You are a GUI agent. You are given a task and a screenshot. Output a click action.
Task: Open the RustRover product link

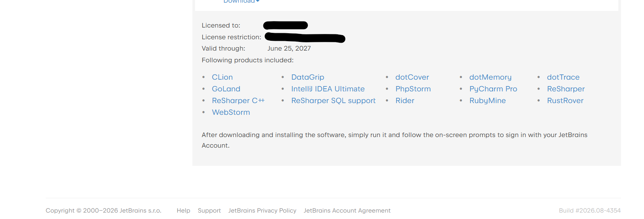565,100
